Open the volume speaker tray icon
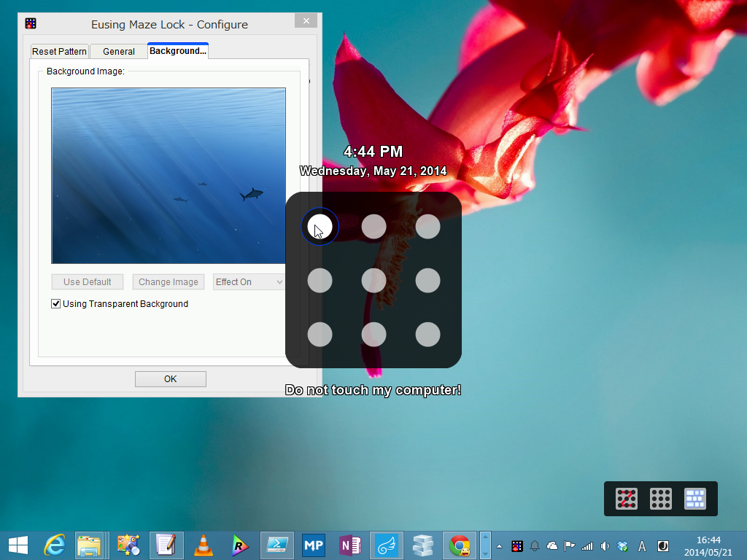747x560 pixels. tap(605, 546)
